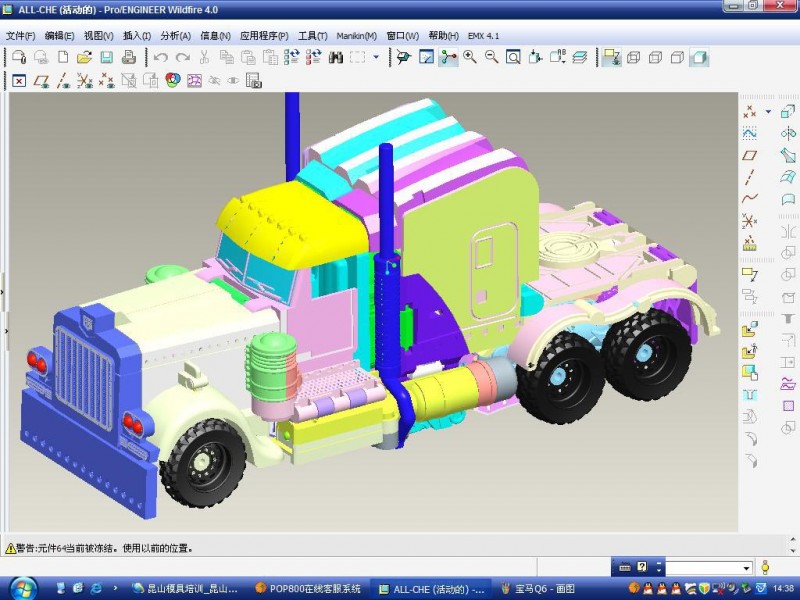800x600 pixels.
Task: Switch to POP800在线客服系统 taskbar window
Action: point(308,589)
